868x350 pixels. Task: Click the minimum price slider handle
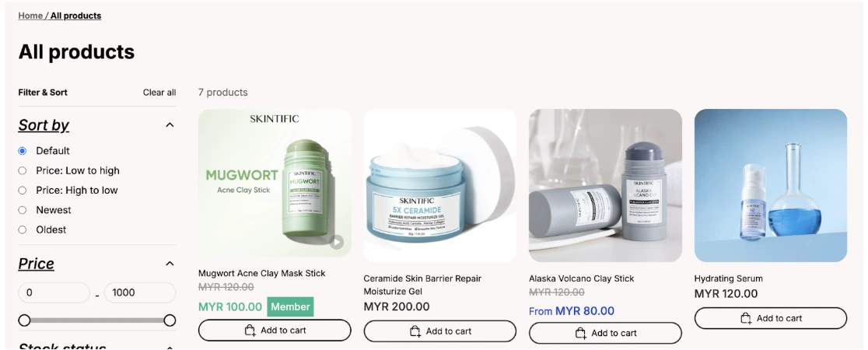(x=24, y=320)
